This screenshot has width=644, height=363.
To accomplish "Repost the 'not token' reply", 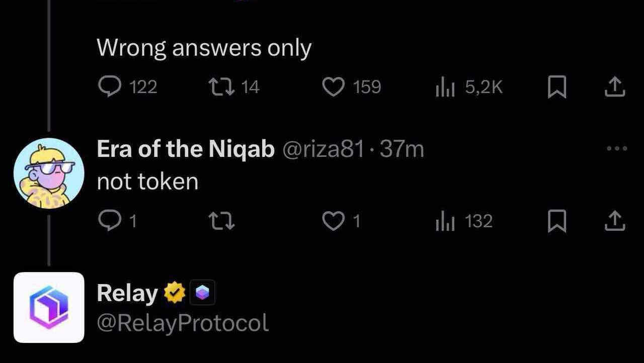I will click(222, 221).
